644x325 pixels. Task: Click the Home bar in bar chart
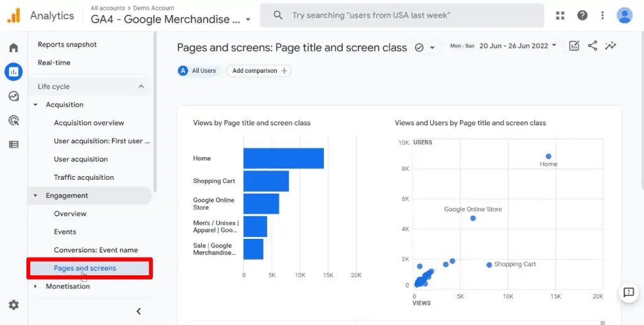284,158
